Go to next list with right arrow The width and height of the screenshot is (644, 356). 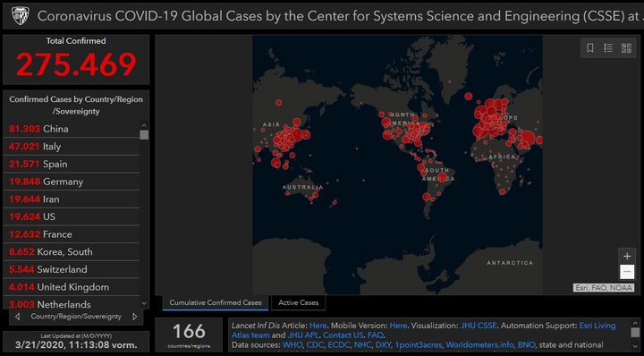(135, 317)
